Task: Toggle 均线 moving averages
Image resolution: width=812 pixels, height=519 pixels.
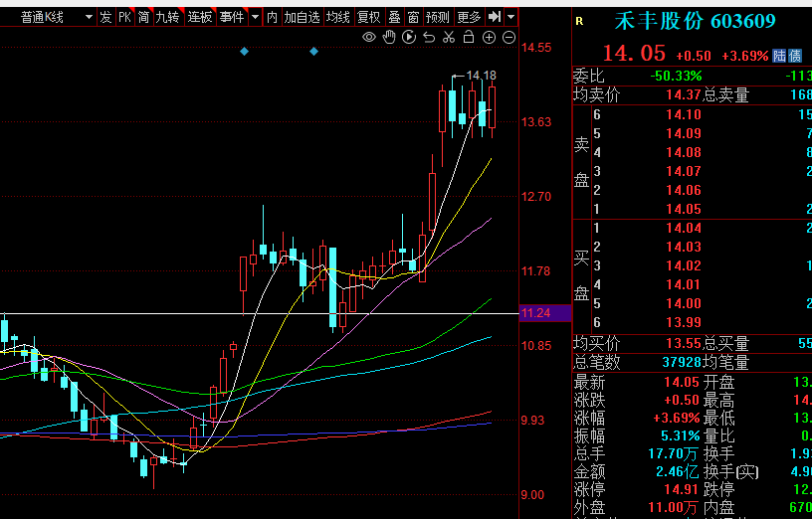Action: tap(338, 18)
